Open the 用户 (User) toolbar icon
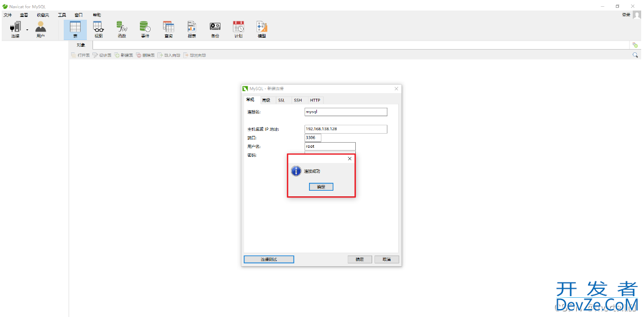The height and width of the screenshot is (317, 644). coord(41,29)
